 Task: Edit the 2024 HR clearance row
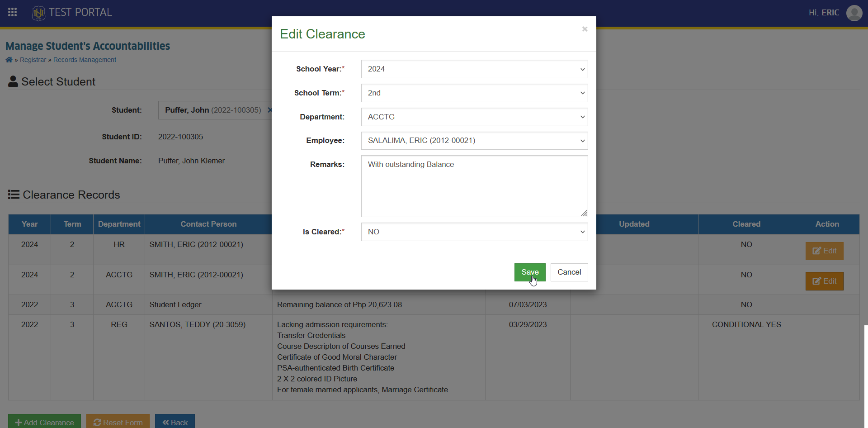tap(824, 251)
